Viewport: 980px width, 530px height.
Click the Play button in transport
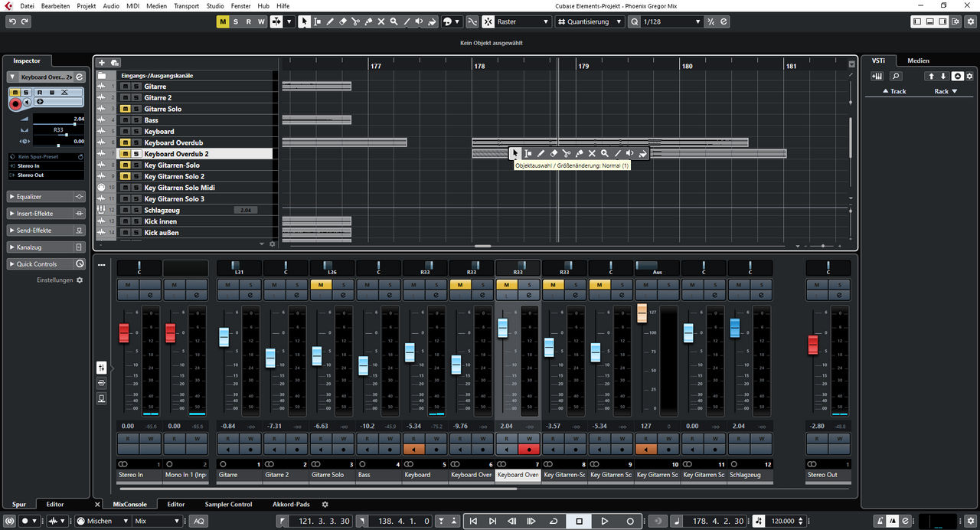pos(605,521)
